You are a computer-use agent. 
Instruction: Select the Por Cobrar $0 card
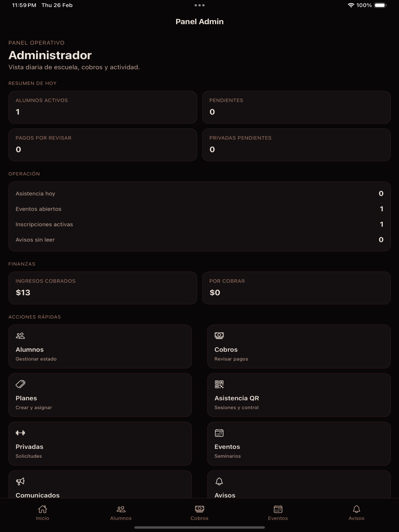point(296,288)
